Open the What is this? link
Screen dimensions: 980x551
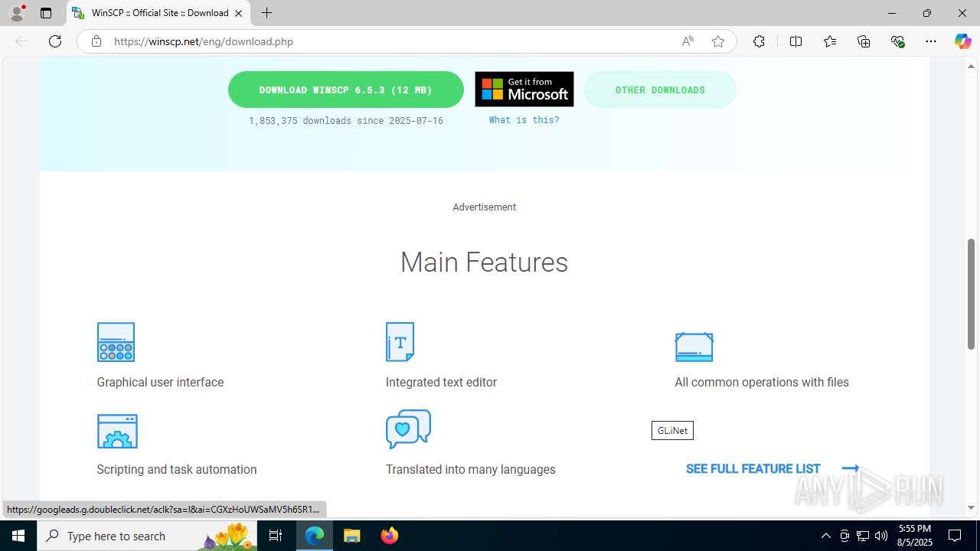[524, 119]
